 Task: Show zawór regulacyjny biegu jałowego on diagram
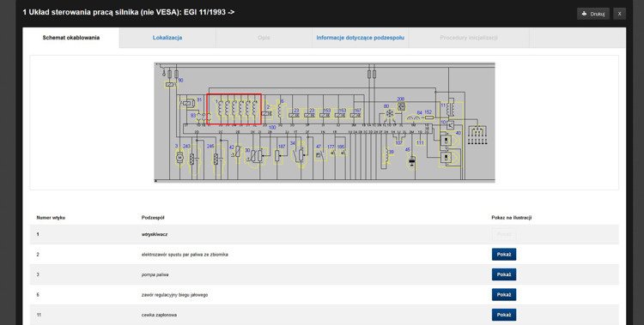pyautogui.click(x=504, y=295)
